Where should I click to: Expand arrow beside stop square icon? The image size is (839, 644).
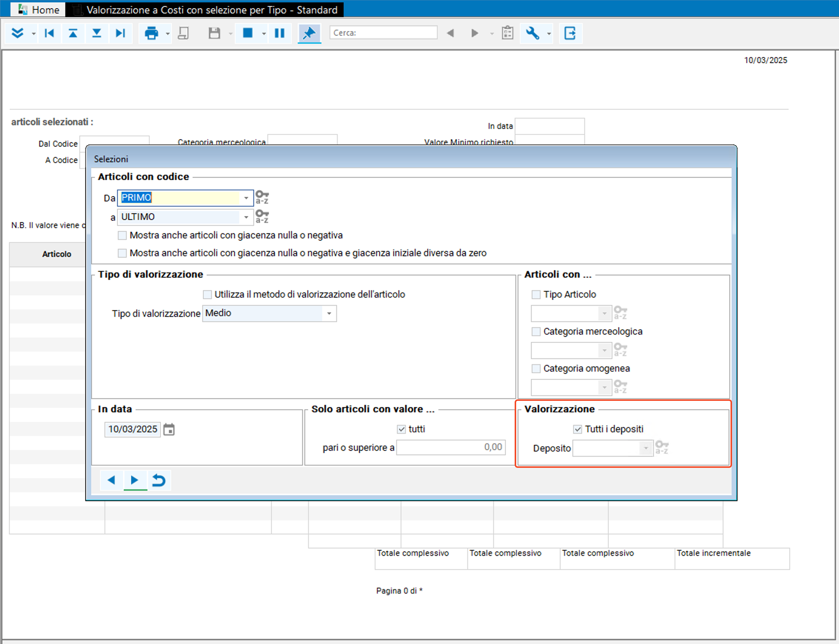(264, 34)
